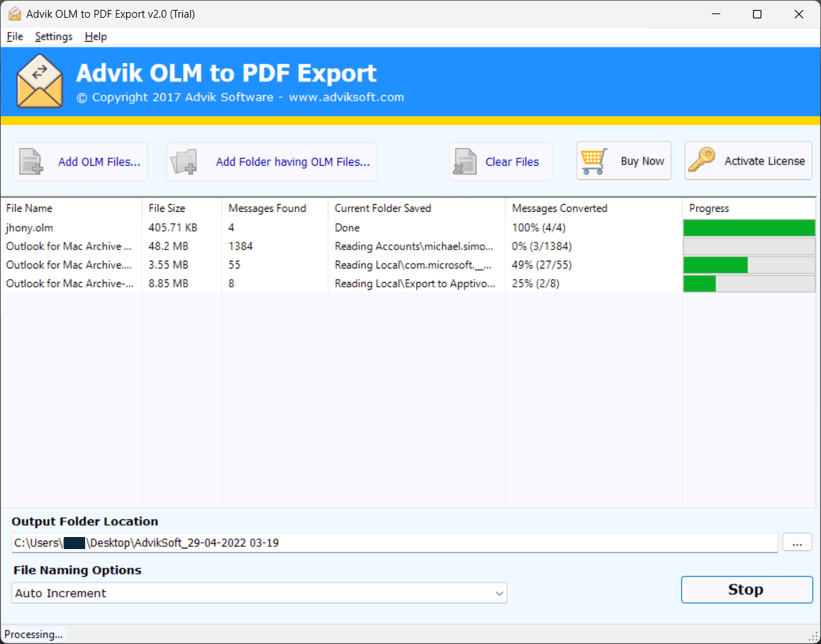Click the Buy Now label
Image resolution: width=821 pixels, height=644 pixels.
point(642,161)
